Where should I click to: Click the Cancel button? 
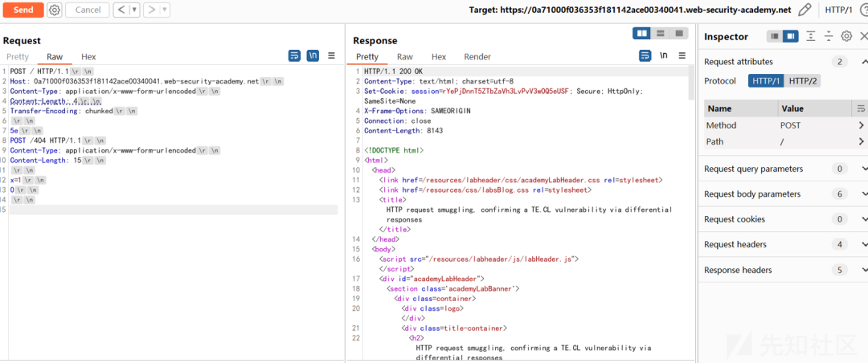point(88,10)
